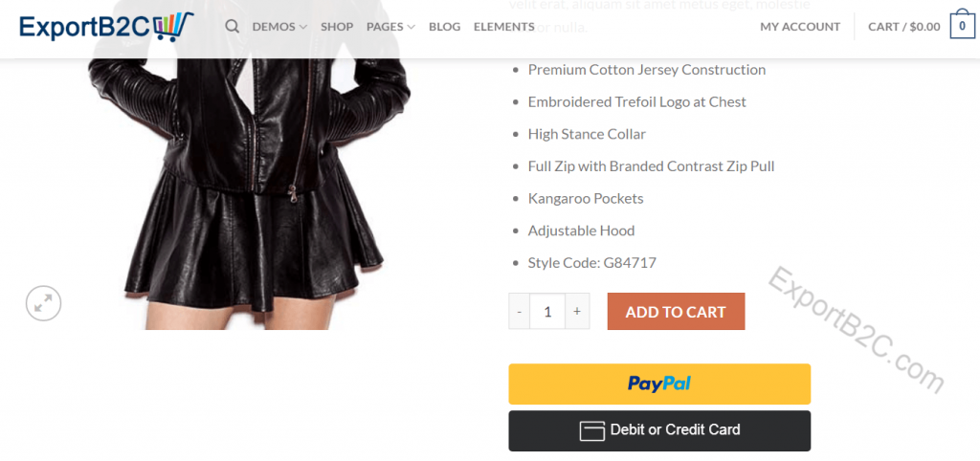980x461 pixels.
Task: Open the Shop menu item
Action: tap(337, 27)
